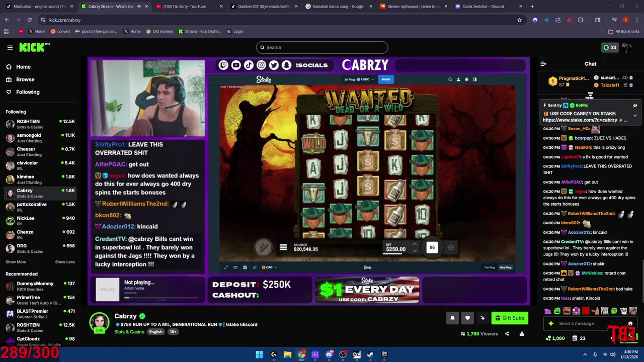644x362 pixels.
Task: Open the clock showing 4:30 PM
Action: [630, 354]
